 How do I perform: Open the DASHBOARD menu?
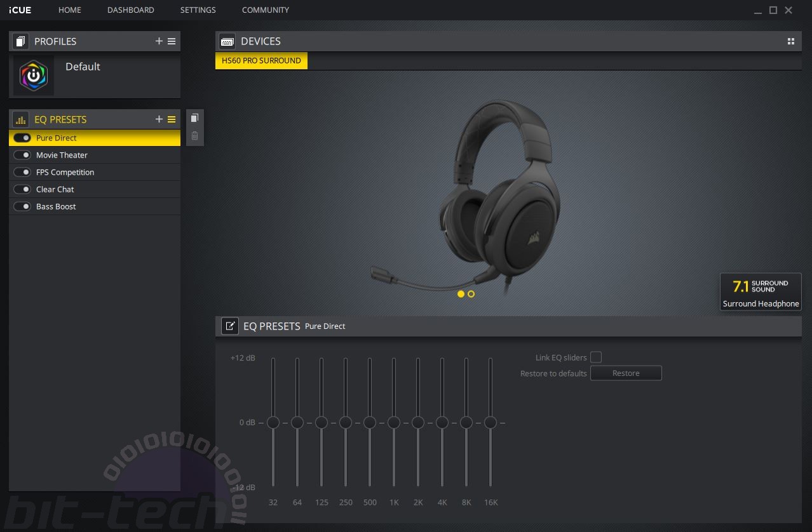coord(131,10)
